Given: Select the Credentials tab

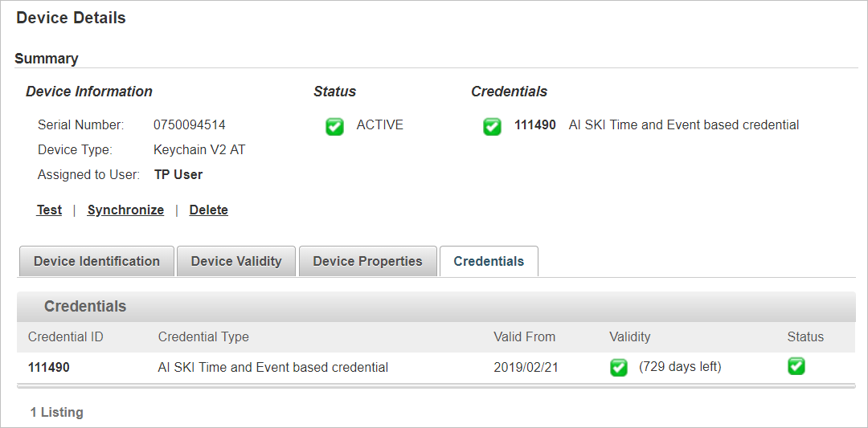Looking at the screenshot, I should pos(489,262).
